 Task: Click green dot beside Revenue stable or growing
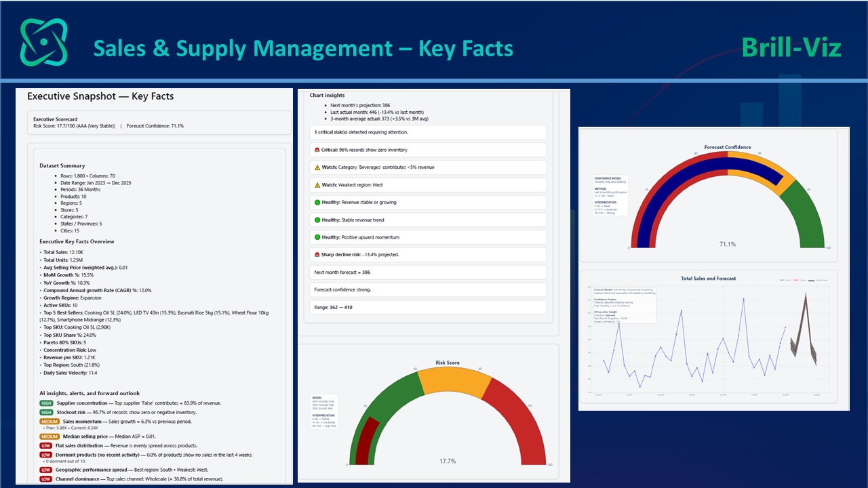click(x=317, y=202)
